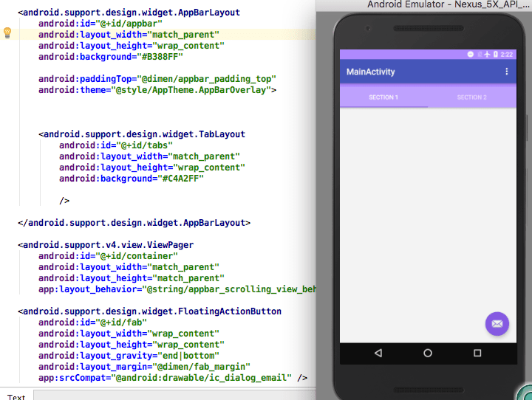Click the layout_margin fab_margin line
Image resolution: width=532 pixels, height=400 pixels.
pyautogui.click(x=145, y=367)
